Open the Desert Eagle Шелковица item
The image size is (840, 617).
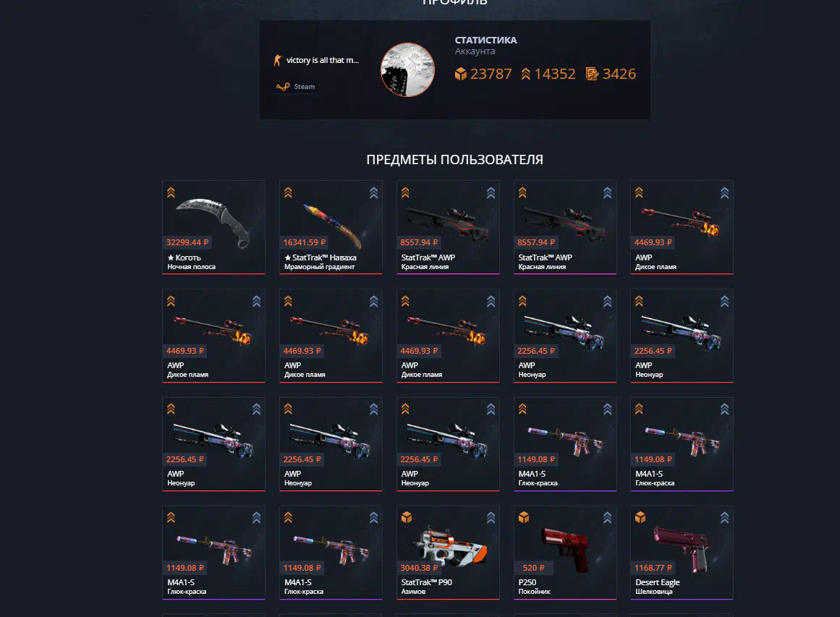(x=682, y=553)
